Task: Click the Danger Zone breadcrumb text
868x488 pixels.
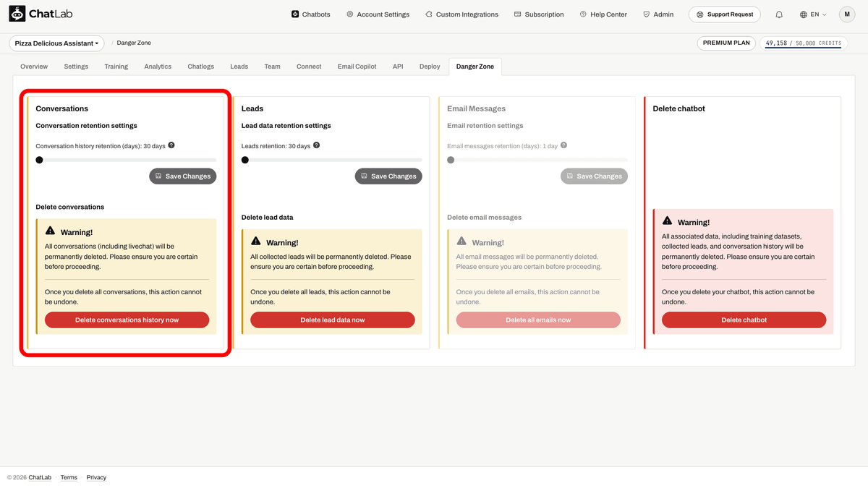Action: (x=134, y=43)
